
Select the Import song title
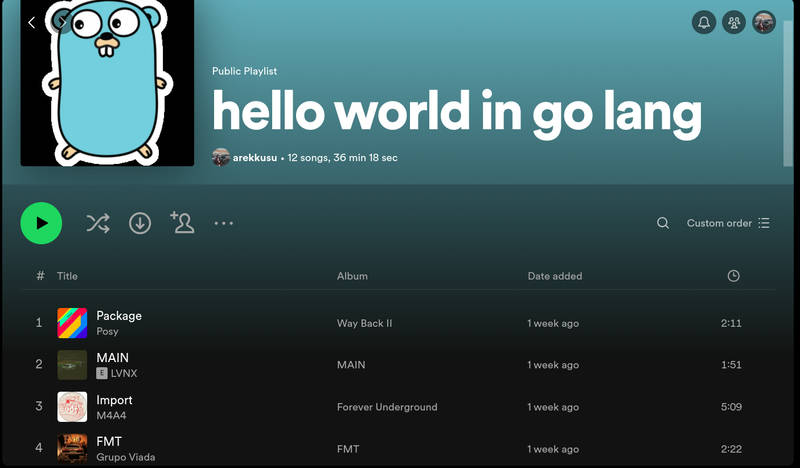tap(114, 400)
